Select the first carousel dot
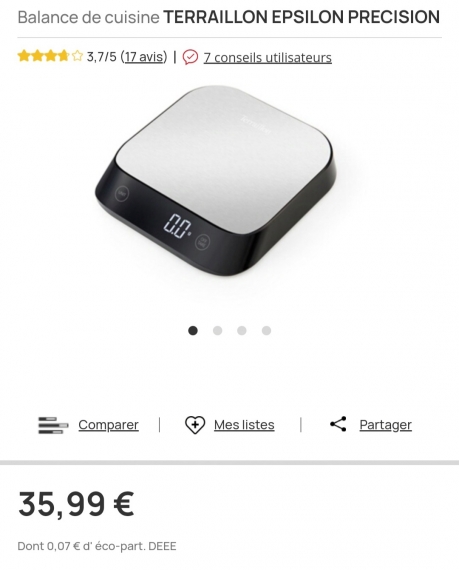This screenshot has height=570, width=459. pos(193,330)
